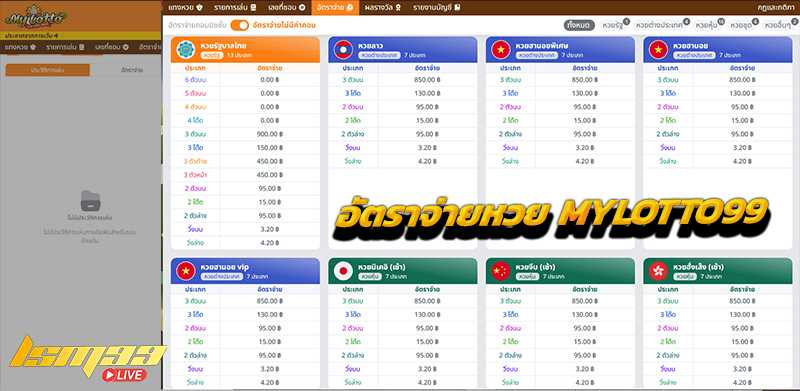This screenshot has height=391, width=800.
Task: Select the 3 ตัวหน้า row label
Action: (x=195, y=175)
